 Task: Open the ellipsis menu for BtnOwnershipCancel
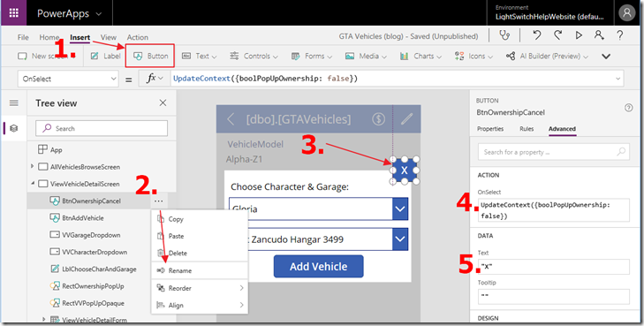[x=158, y=201]
